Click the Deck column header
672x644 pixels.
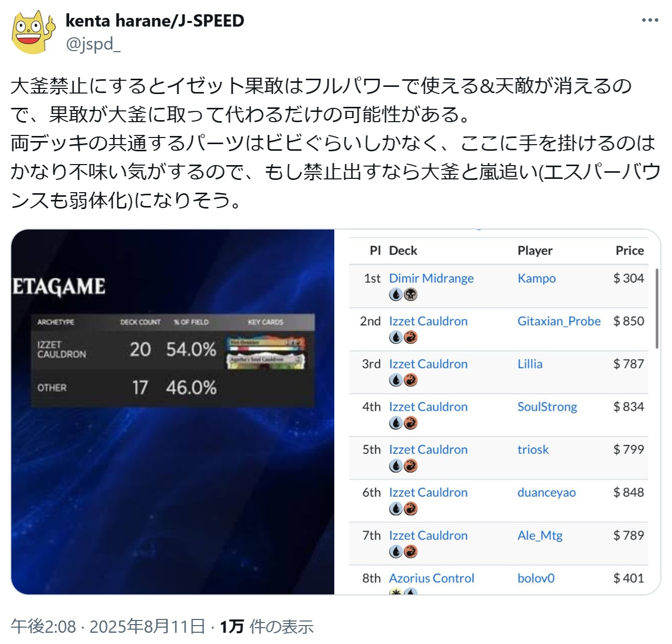[403, 250]
